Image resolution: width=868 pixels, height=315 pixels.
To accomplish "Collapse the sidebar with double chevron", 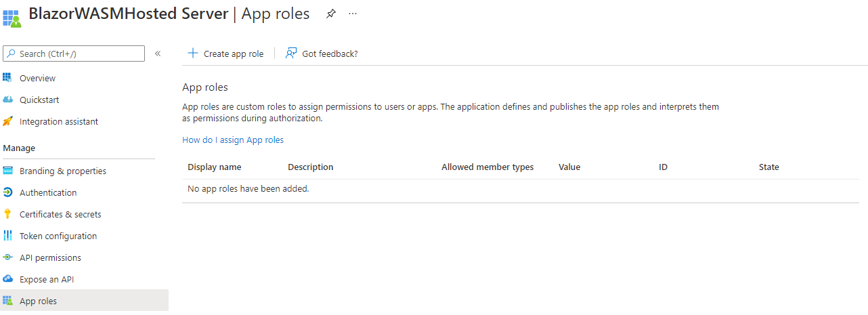I will [x=158, y=54].
